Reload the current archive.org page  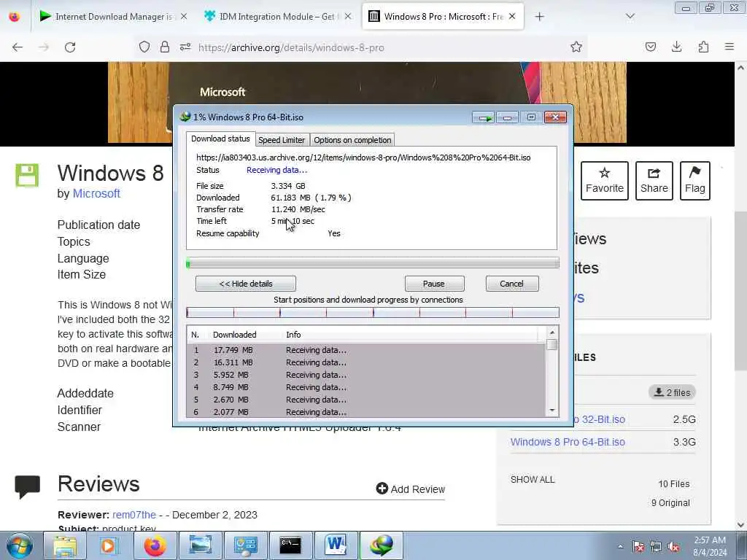pyautogui.click(x=70, y=47)
